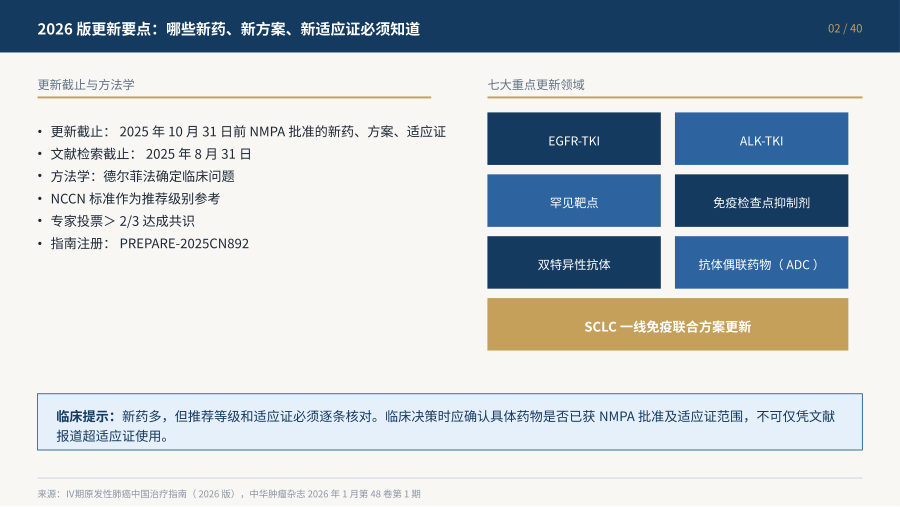Click the bullet 专家投票＞2/3 达成共识
Viewport: 900px width, 507px height.
pyautogui.click(x=117, y=221)
